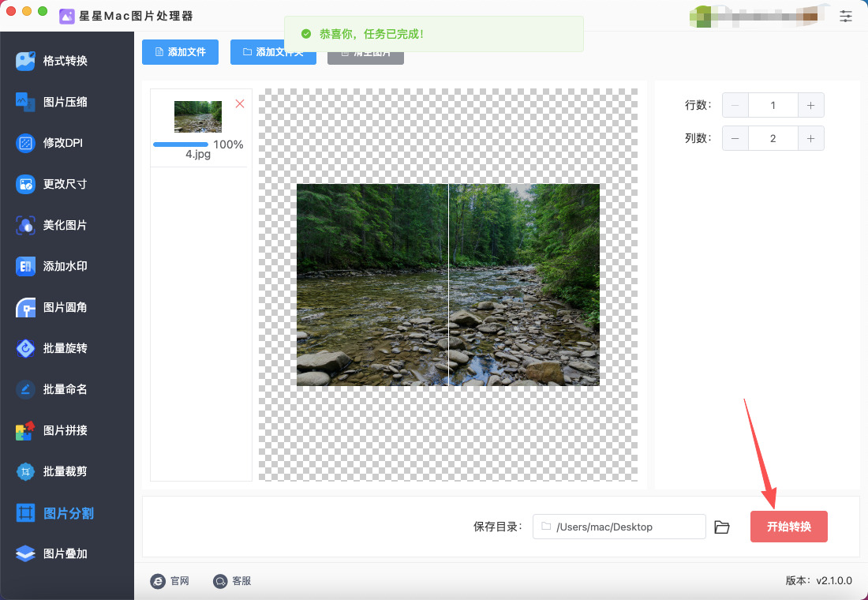Screen dimensions: 868x600
Task: Remove 4.jpg with the red X
Action: 240,103
